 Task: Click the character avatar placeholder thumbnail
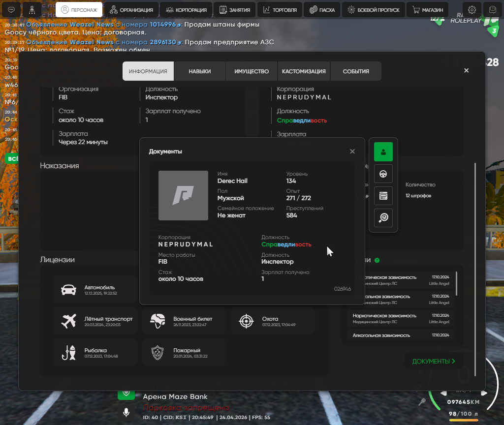pyautogui.click(x=183, y=195)
